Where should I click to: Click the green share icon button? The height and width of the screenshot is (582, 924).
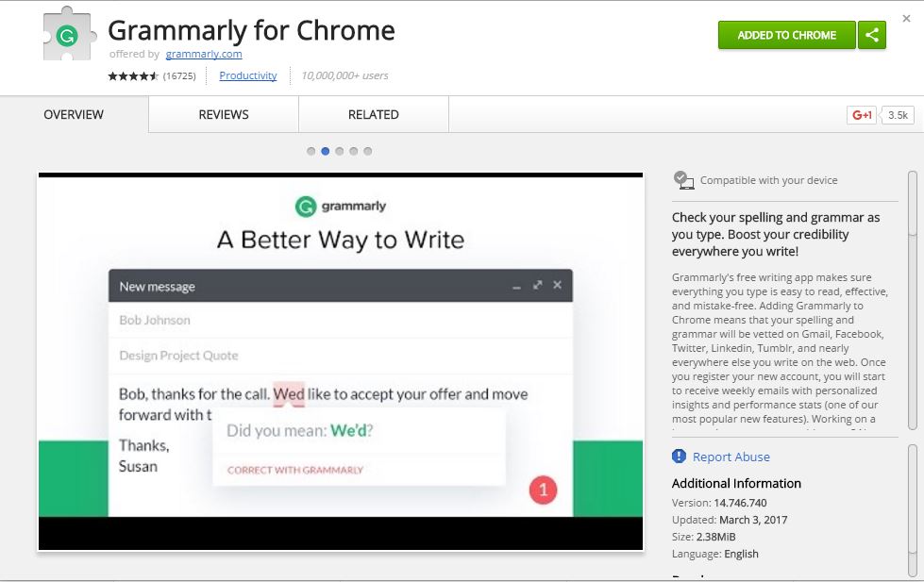point(872,35)
